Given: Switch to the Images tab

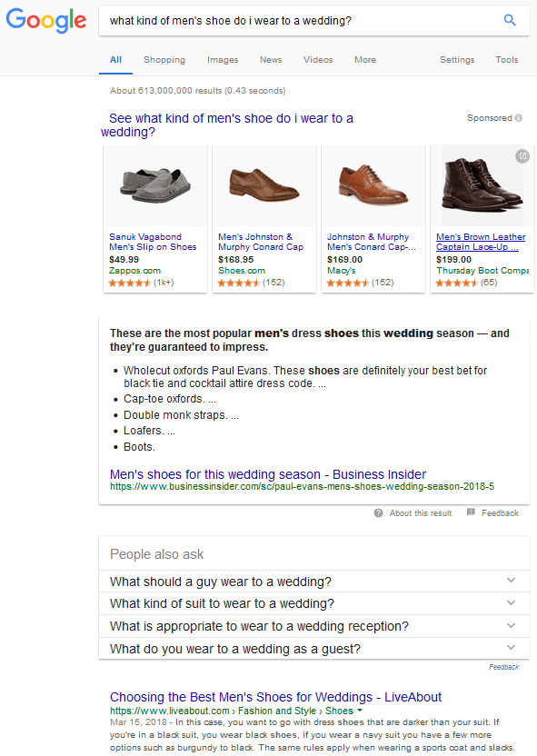Looking at the screenshot, I should click(223, 60).
